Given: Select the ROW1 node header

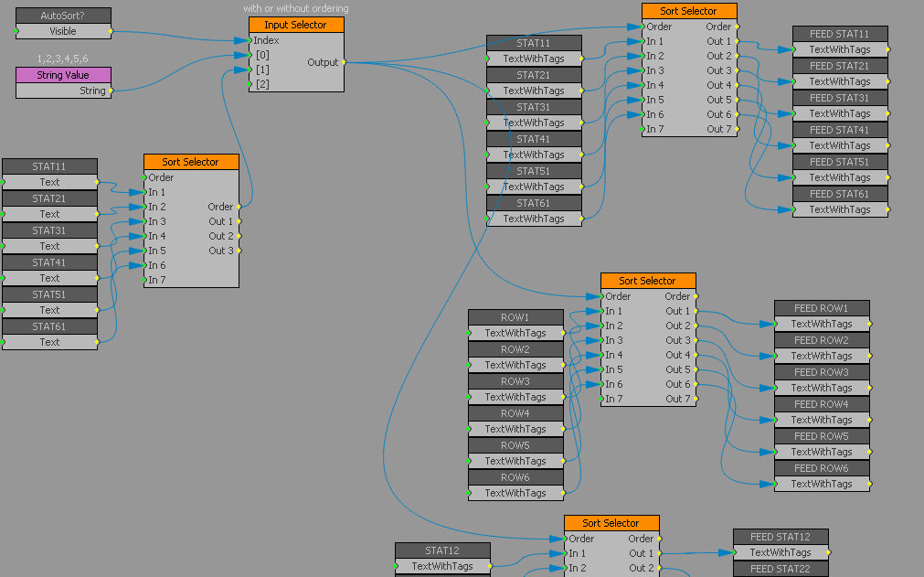Looking at the screenshot, I should pos(515,317).
